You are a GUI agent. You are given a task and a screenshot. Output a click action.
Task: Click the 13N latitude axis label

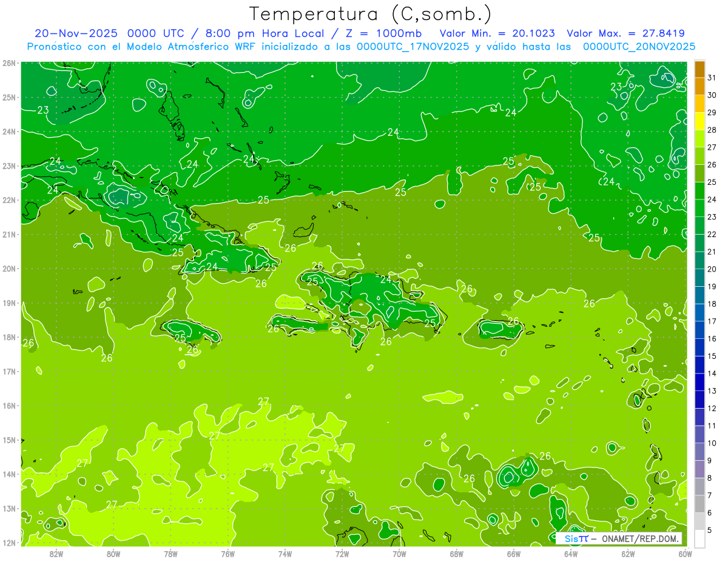click(x=9, y=509)
